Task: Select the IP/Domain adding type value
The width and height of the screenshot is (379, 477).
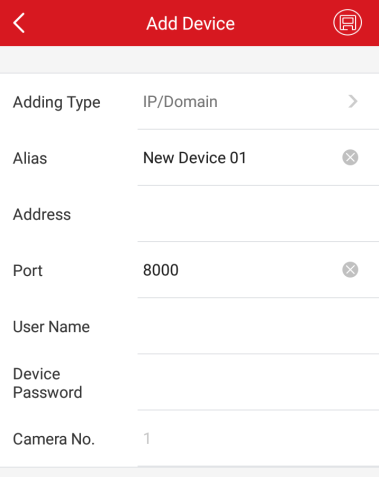Action: point(180,102)
